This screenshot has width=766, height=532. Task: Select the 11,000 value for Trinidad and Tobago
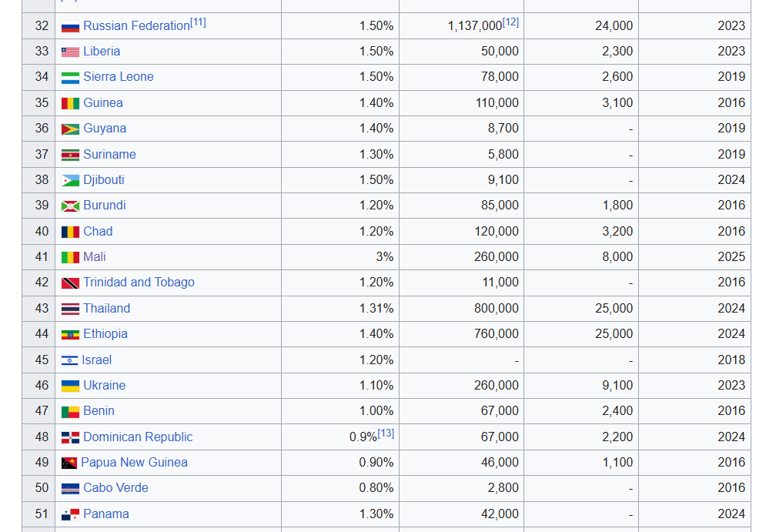500,283
